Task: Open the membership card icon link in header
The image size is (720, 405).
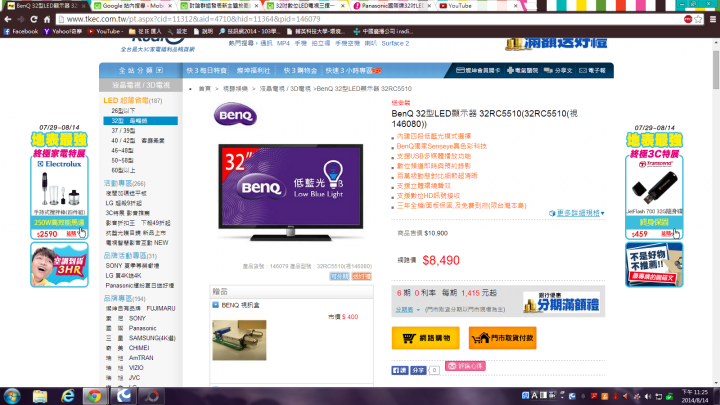Action: (x=478, y=70)
